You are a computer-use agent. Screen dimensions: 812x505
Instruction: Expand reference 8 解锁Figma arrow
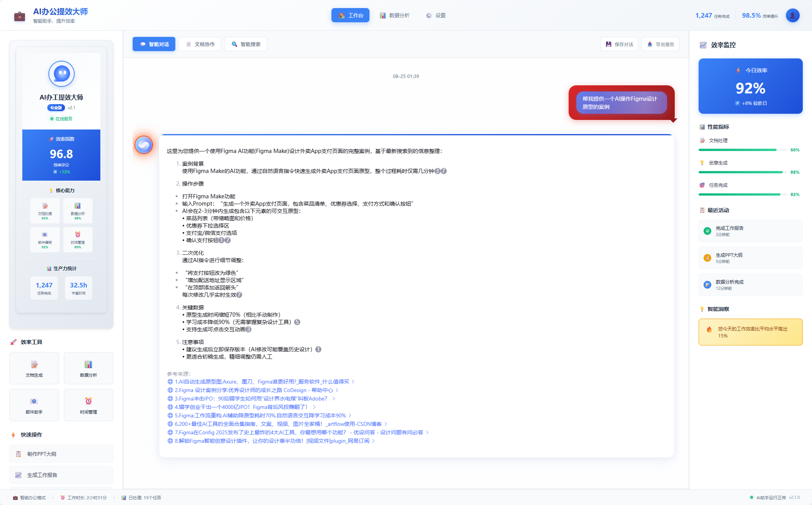pos(373,441)
